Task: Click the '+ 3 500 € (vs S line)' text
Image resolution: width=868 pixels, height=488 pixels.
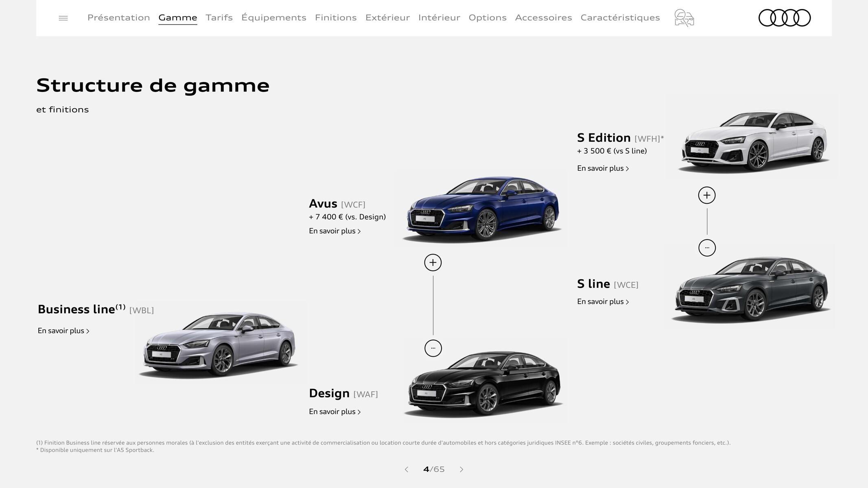Action: click(x=612, y=151)
